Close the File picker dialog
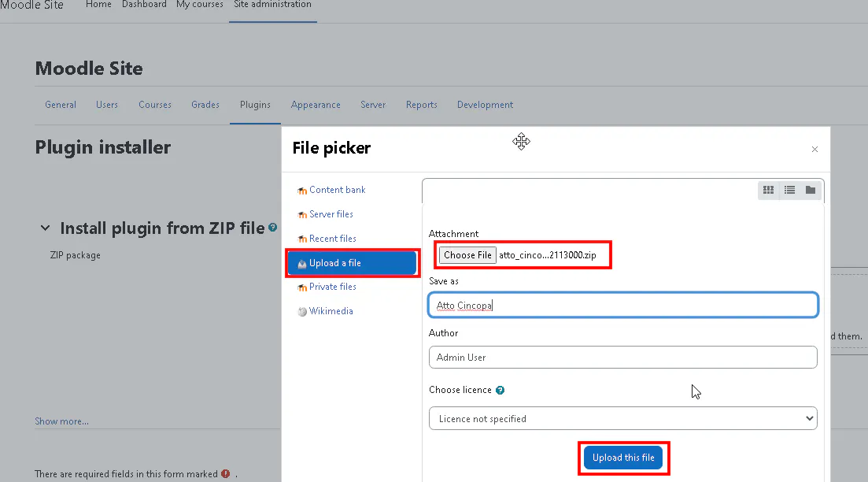Screen dimensions: 868x482 (814, 150)
